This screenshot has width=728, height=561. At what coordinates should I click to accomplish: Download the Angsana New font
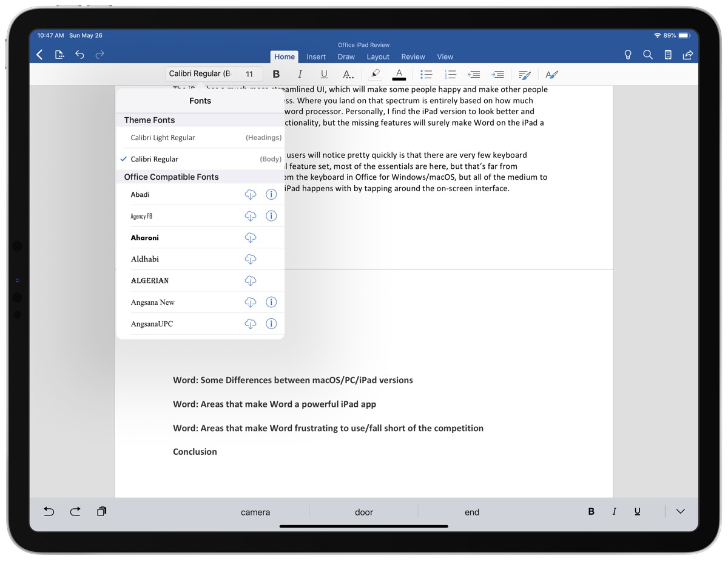[x=250, y=302]
